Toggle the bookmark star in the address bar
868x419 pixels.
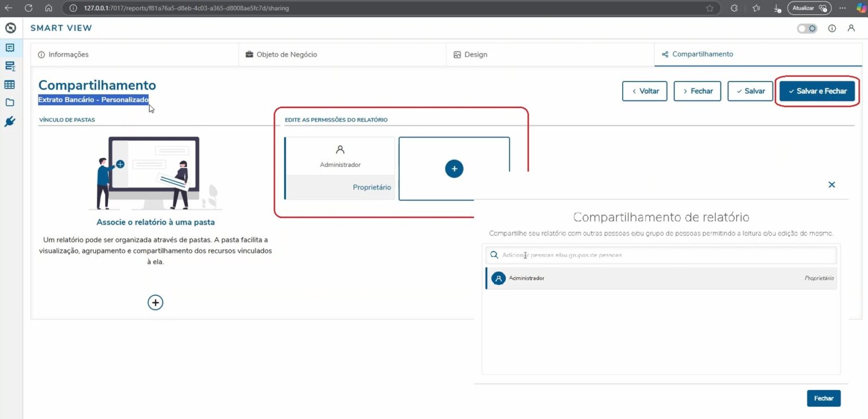[x=709, y=8]
